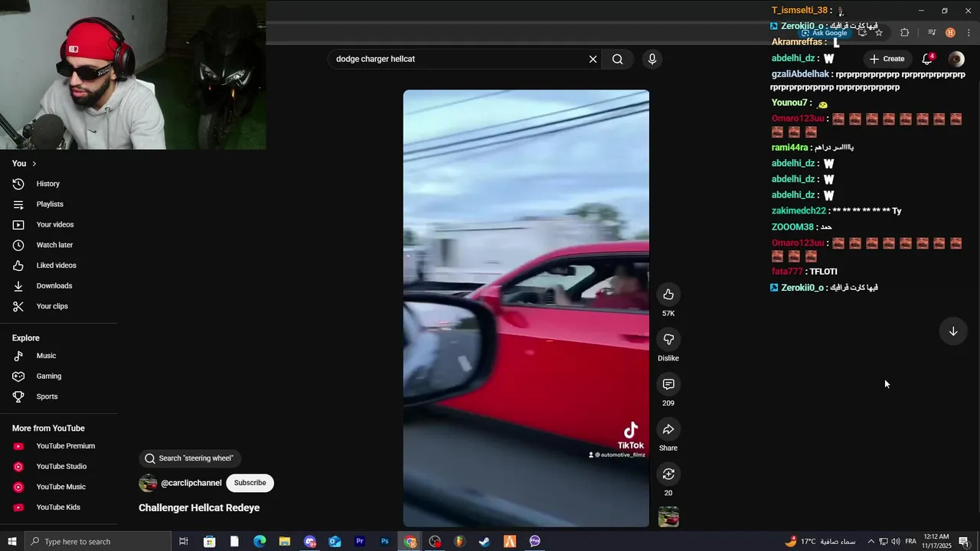Click the Share arrow icon
The image size is (980, 551).
pyautogui.click(x=668, y=429)
